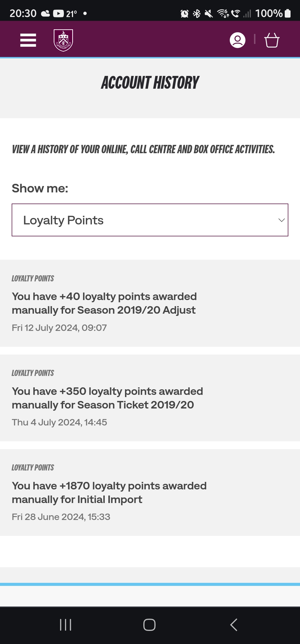This screenshot has width=300, height=644.
Task: Tap the weather temperature notification
Action: [71, 14]
